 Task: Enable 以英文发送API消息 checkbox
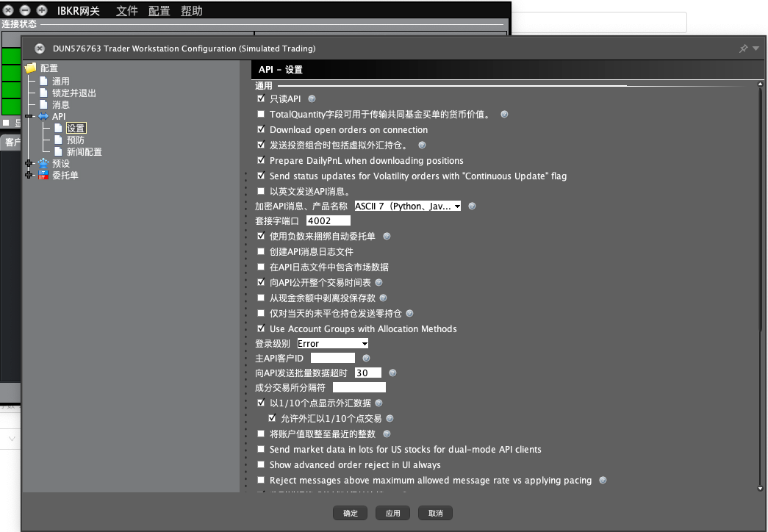tap(261, 191)
